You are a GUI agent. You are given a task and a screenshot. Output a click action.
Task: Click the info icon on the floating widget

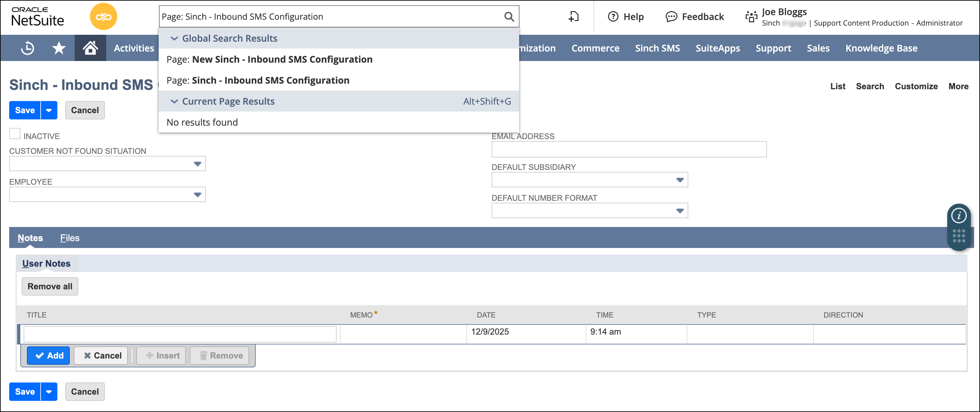point(959,216)
